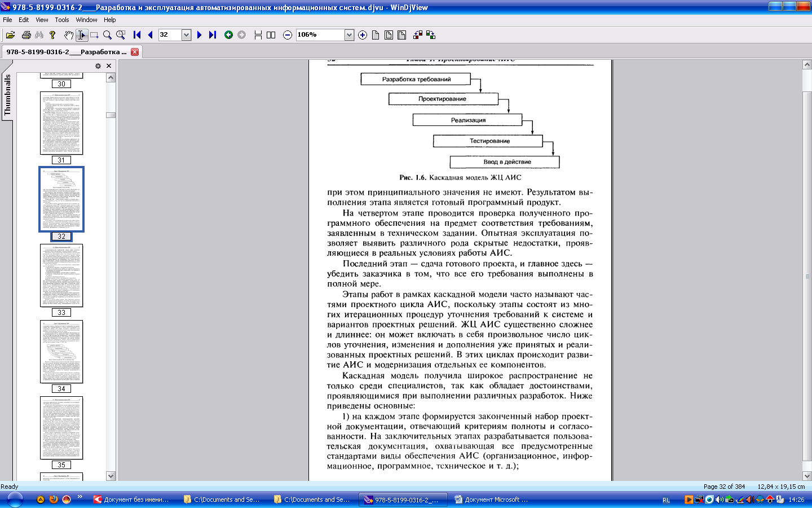This screenshot has height=508, width=812.
Task: Click the Rotate Left icon
Action: [418, 35]
